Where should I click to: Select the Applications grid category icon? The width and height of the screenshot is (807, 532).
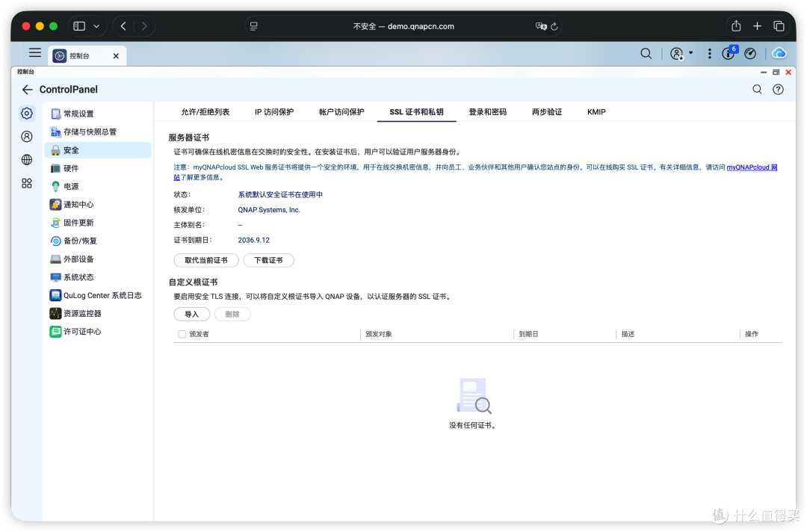click(x=27, y=184)
